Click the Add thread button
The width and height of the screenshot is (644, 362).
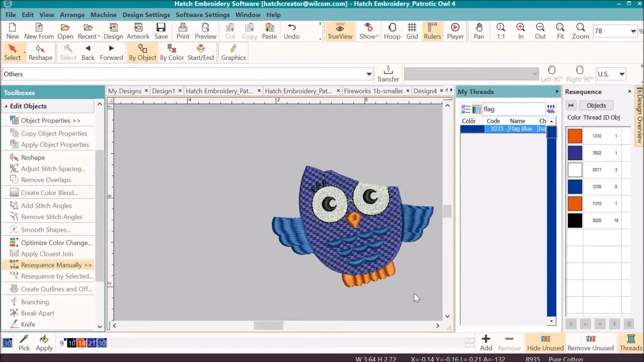tap(485, 343)
